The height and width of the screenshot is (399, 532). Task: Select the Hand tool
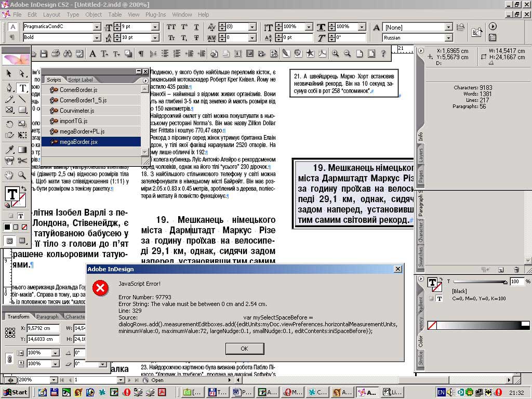click(9, 175)
